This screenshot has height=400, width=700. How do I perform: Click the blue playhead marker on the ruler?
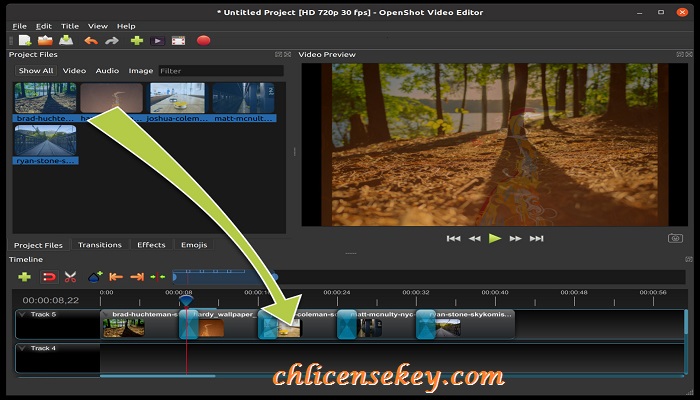[186, 300]
